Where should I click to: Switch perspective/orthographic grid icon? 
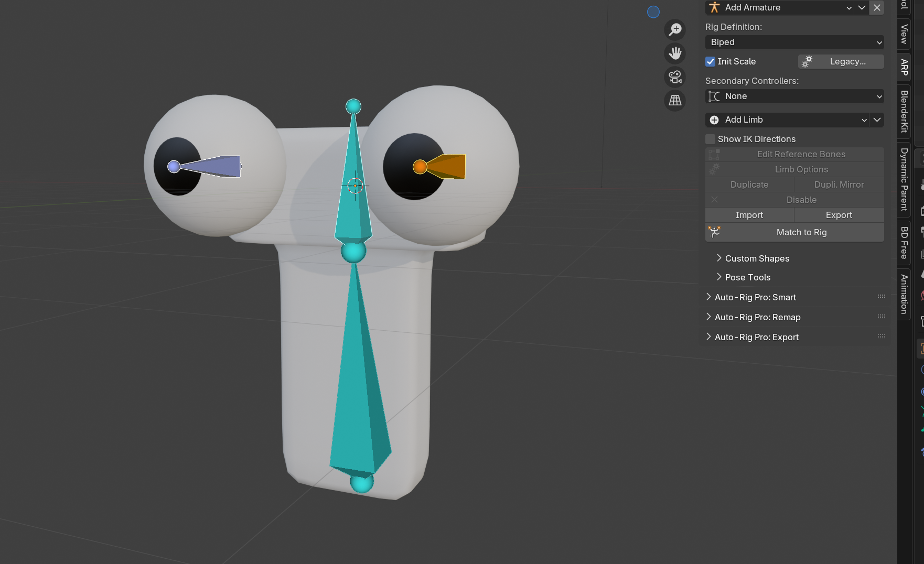click(675, 100)
